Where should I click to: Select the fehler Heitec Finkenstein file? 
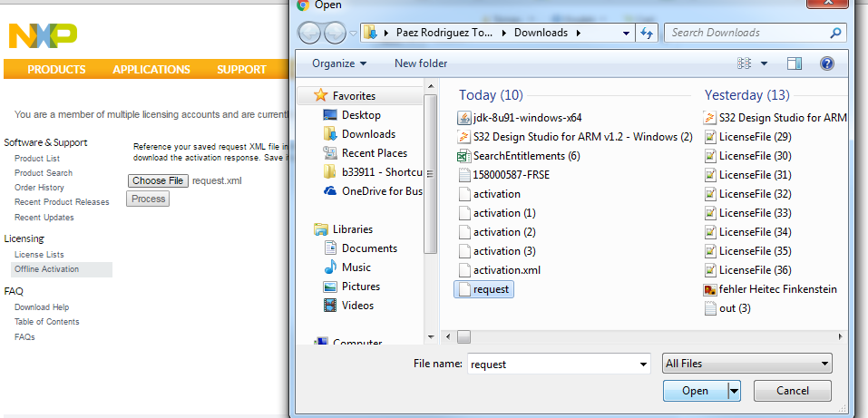coord(771,289)
